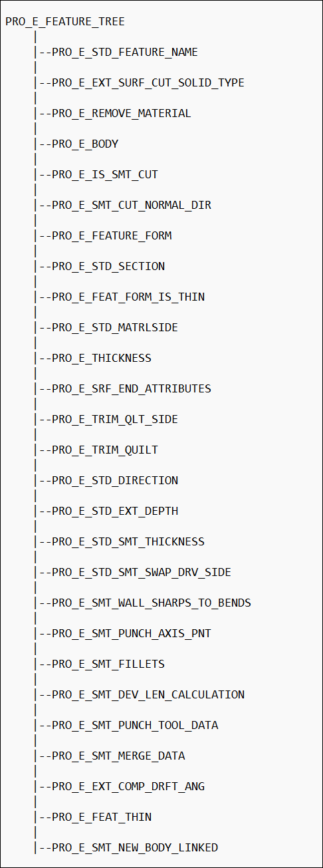
Task: Select PRO_E_SMT_PUNCH_TOOL_DATA node
Action: click(x=135, y=726)
